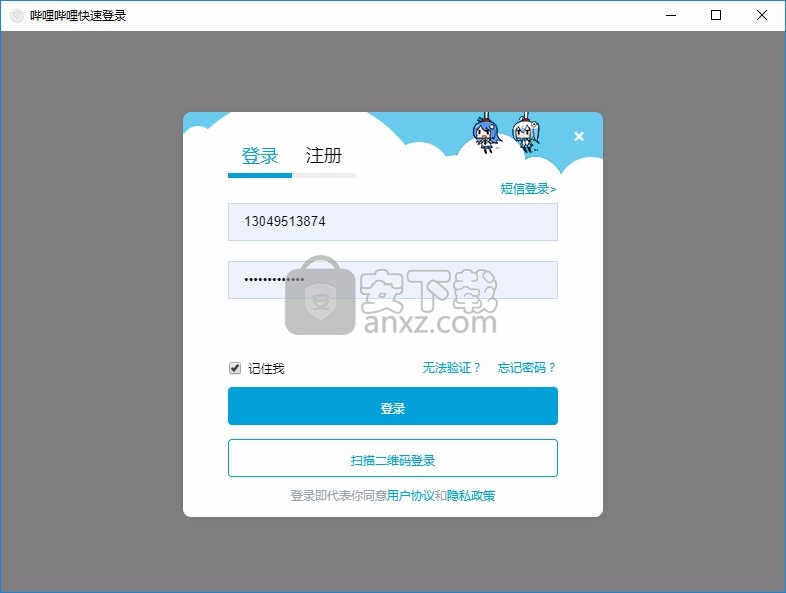786x593 pixels.
Task: Open the 用户协议 link
Action: click(410, 496)
